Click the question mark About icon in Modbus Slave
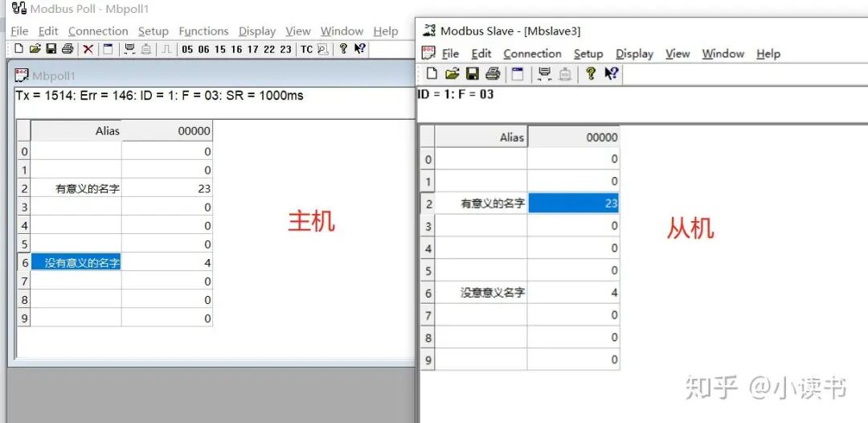 pos(591,73)
